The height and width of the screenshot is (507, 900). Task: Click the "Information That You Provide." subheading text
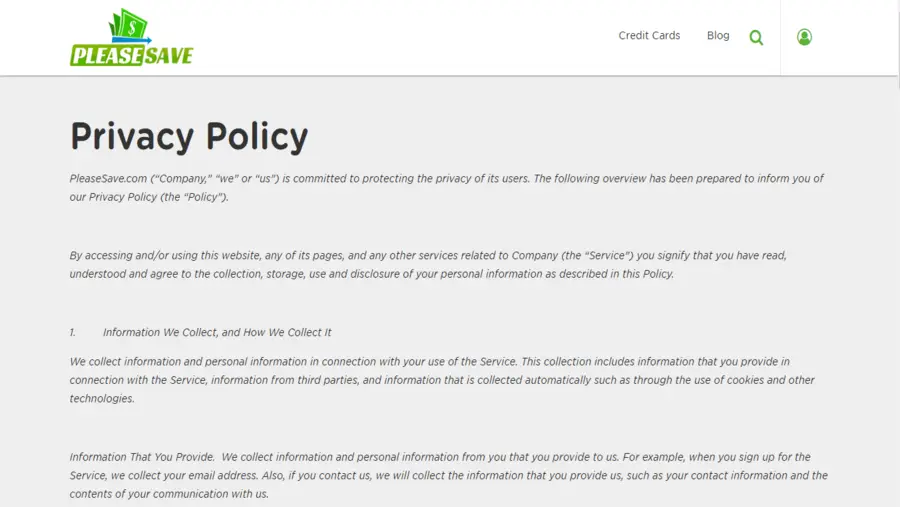pos(140,457)
